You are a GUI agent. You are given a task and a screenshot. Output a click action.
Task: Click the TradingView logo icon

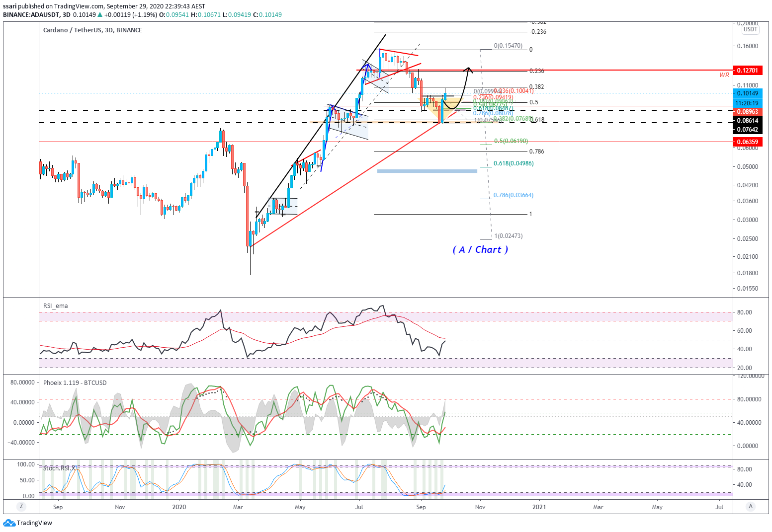(x=9, y=523)
